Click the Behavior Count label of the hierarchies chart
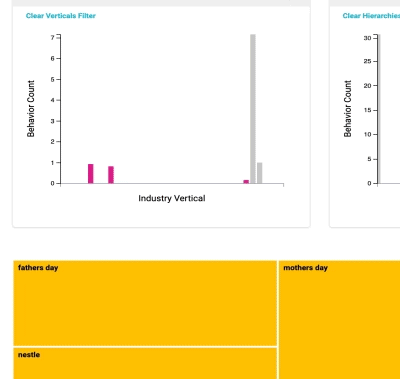400x379 pixels. [x=348, y=109]
